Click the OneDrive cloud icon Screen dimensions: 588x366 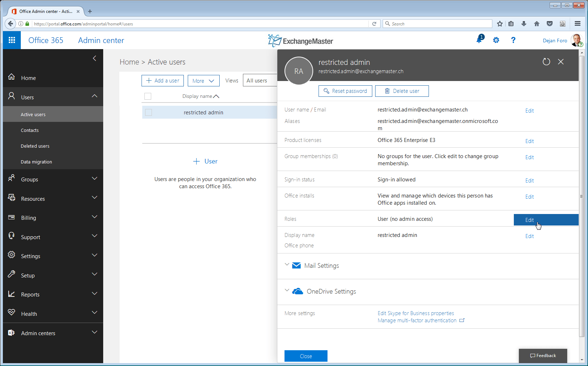[297, 291]
